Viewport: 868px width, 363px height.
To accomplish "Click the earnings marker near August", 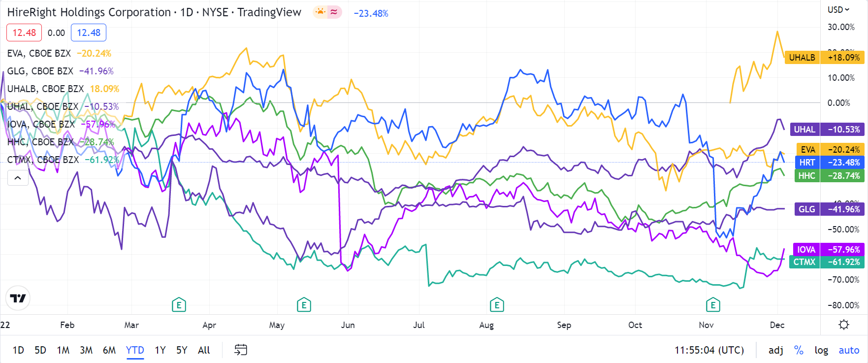I will (497, 305).
